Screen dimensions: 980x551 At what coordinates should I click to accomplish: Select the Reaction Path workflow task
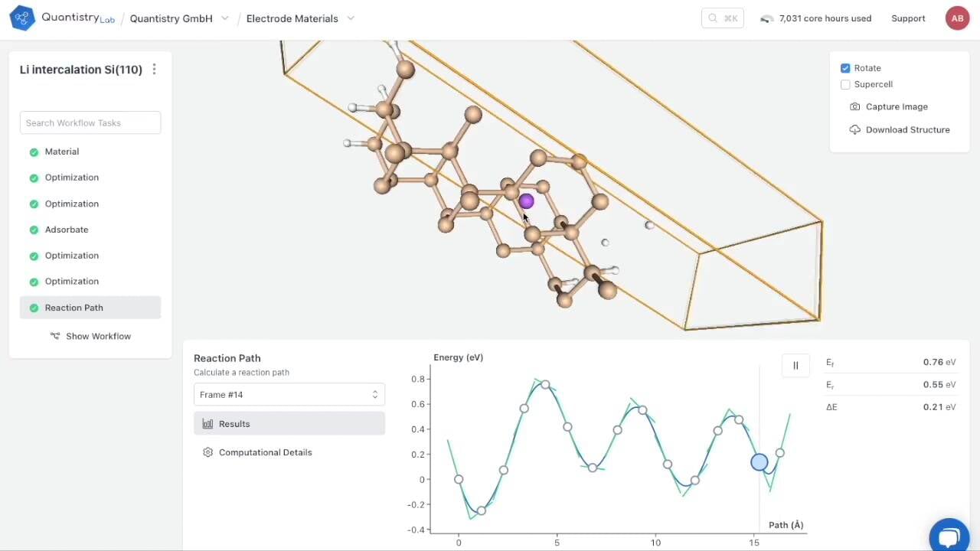tap(90, 308)
